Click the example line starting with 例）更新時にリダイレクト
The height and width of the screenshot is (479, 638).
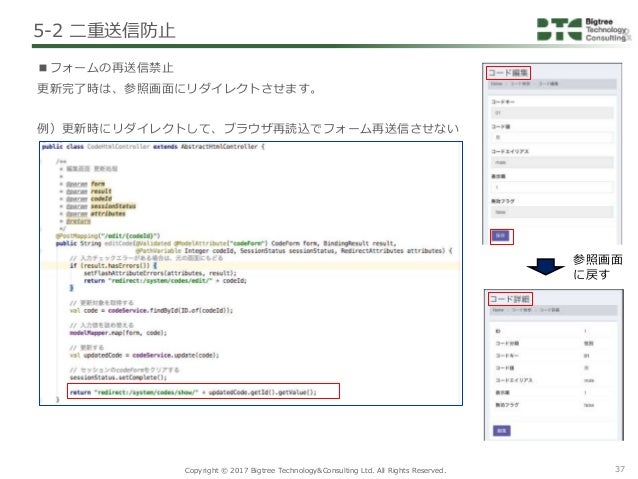pyautogui.click(x=248, y=129)
